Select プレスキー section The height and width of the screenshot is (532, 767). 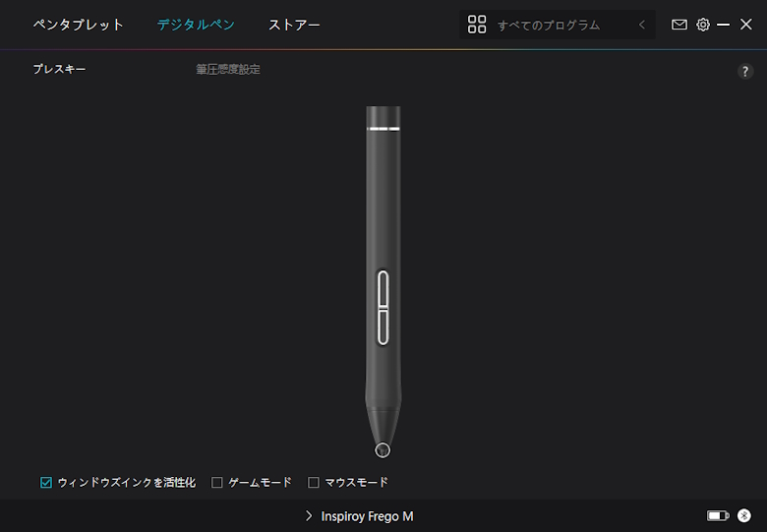click(59, 70)
